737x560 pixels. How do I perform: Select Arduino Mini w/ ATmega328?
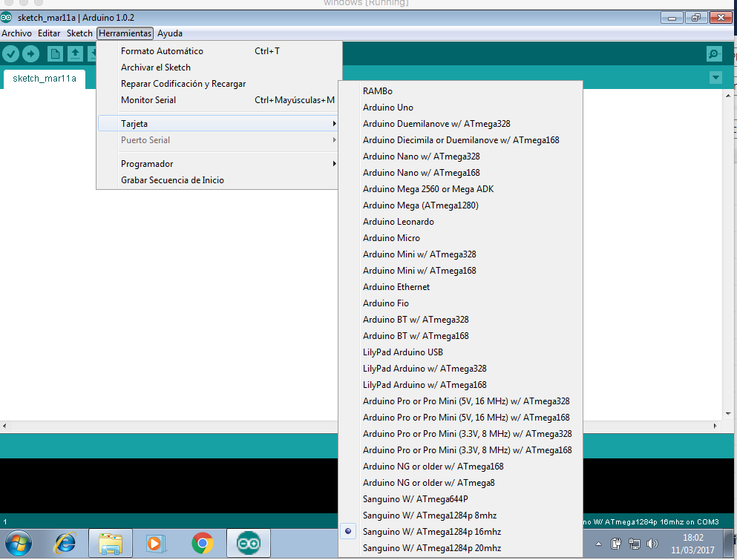tap(461, 254)
